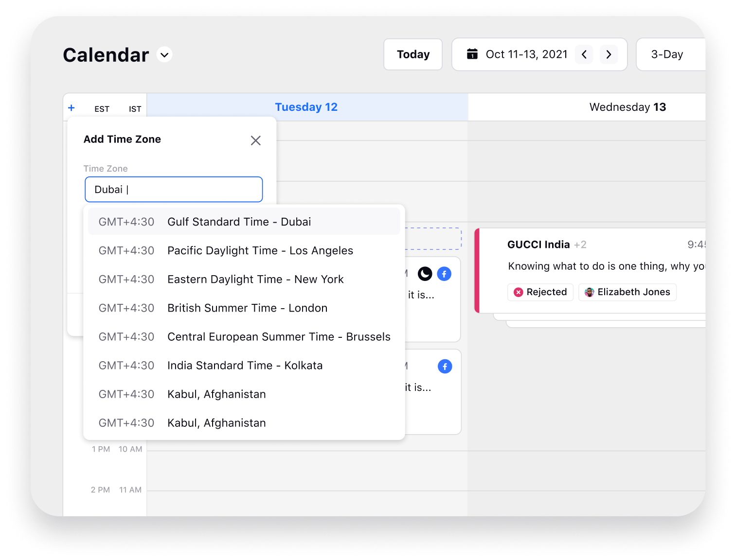
Task: Click the Rejected status pill to change it
Action: pyautogui.click(x=540, y=292)
